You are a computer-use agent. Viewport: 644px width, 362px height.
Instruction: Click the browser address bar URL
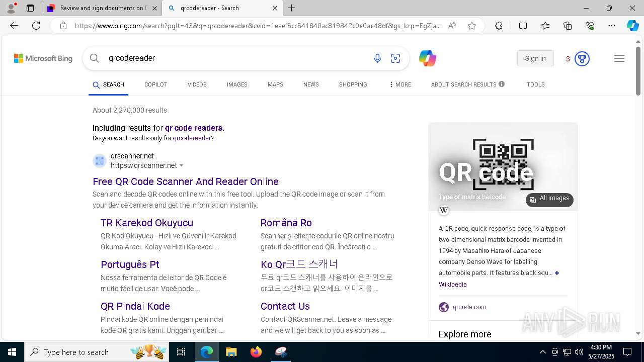258,26
